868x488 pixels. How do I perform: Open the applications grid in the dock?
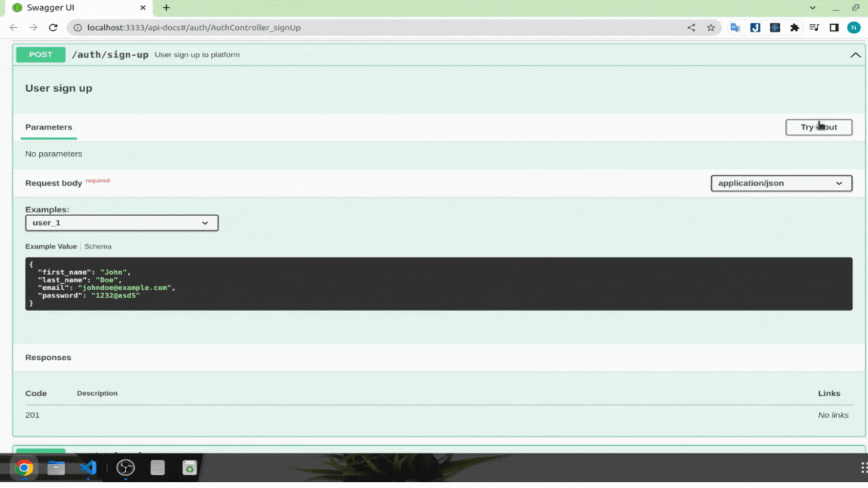[x=863, y=468]
